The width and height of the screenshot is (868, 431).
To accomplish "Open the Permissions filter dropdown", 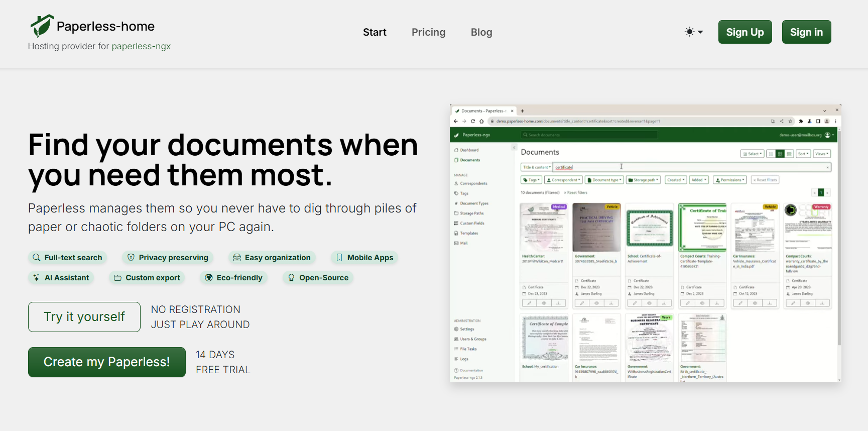I will [x=730, y=180].
